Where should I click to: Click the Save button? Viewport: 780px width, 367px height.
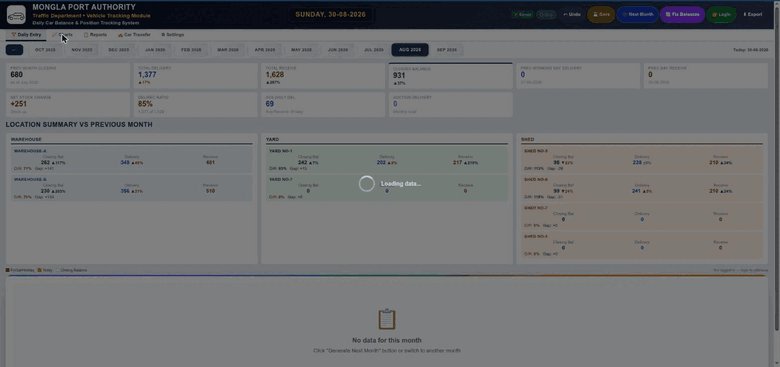point(601,14)
